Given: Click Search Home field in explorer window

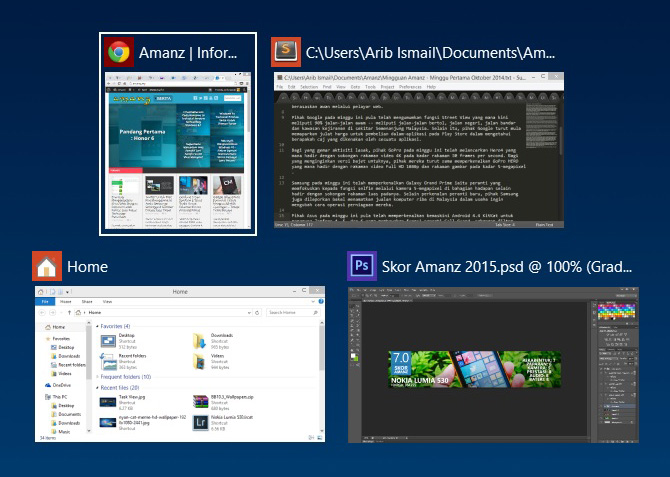Looking at the screenshot, I should point(293,312).
